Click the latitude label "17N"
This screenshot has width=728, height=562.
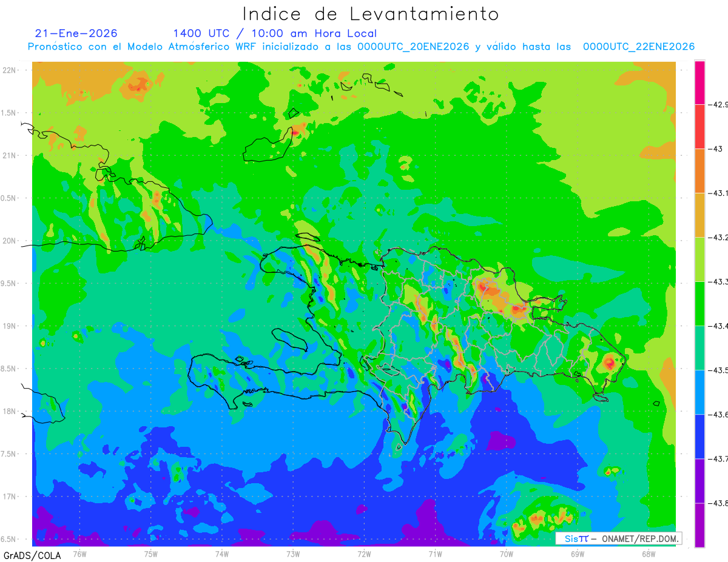(8, 497)
